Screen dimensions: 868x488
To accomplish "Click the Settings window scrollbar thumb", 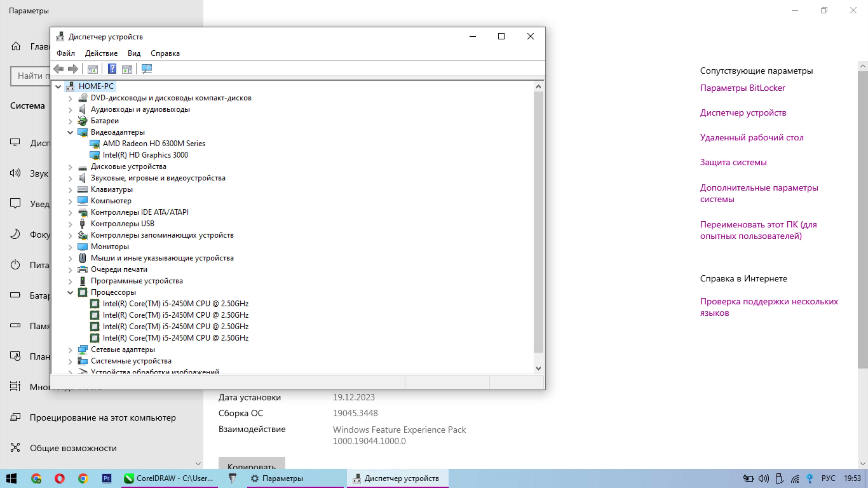I will pyautogui.click(x=863, y=220).
